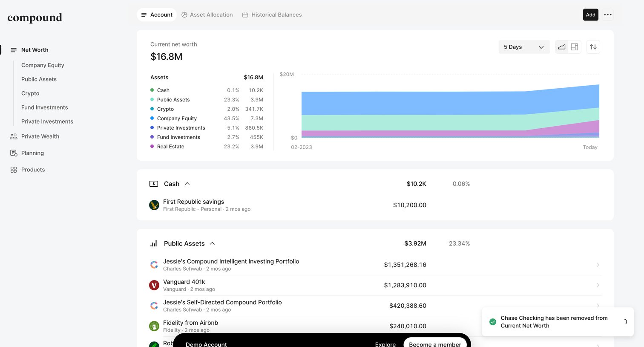Open Jessie's Compound Intelligent Investing Portfolio
Viewport: 644px width, 347px height.
(x=375, y=265)
